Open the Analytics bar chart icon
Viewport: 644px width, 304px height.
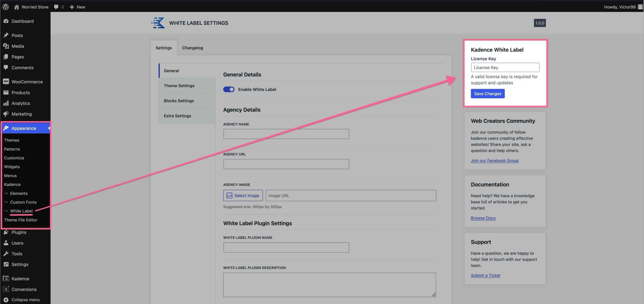[6, 103]
